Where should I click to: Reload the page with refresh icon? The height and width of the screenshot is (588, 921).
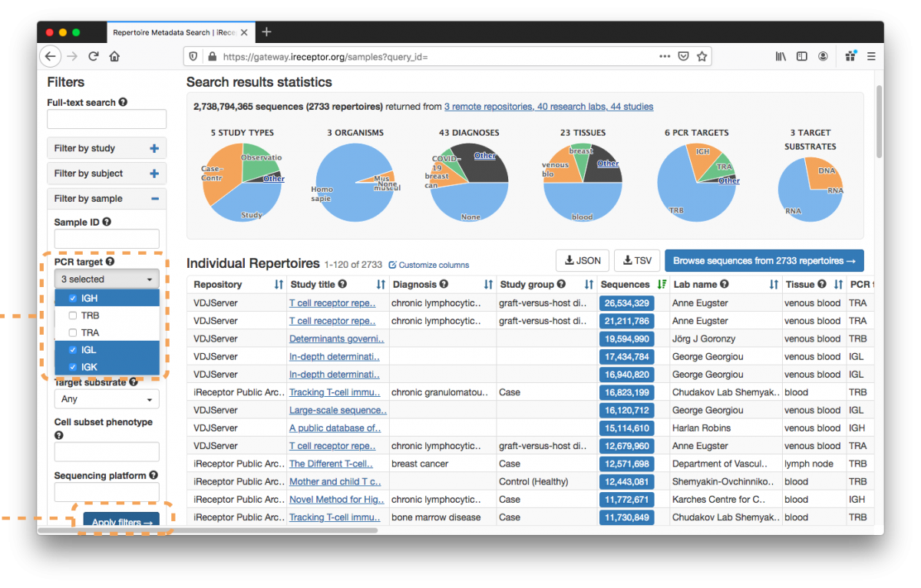pos(94,56)
